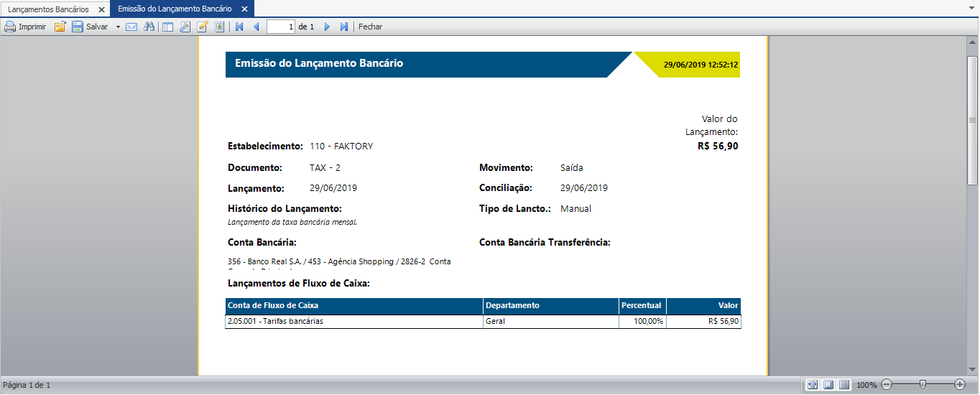The width and height of the screenshot is (980, 395).
Task: Toggle the document outline panel icon
Action: (167, 27)
